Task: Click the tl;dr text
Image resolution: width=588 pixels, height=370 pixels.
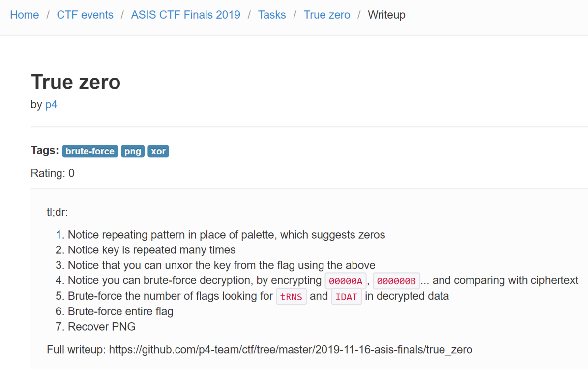Action: (58, 212)
